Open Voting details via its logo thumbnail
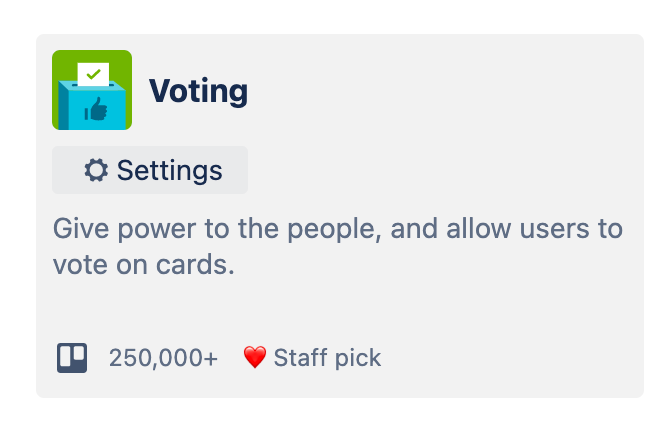 click(92, 90)
